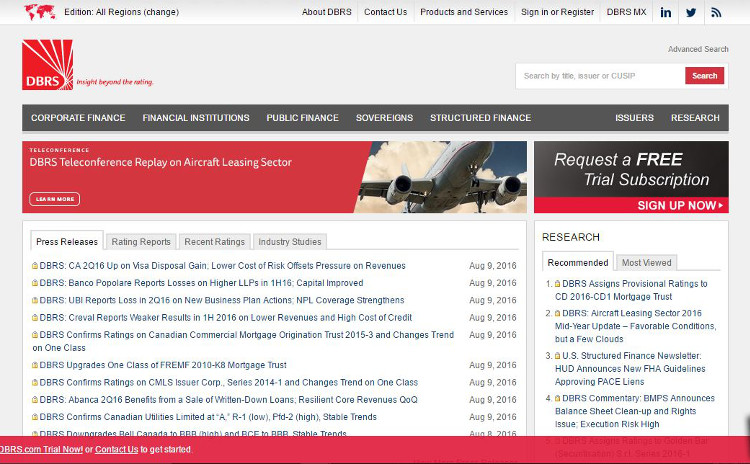The height and width of the screenshot is (464, 750).
Task: Click lock icon beside FREMF 2010-K8 release
Action: click(35, 365)
